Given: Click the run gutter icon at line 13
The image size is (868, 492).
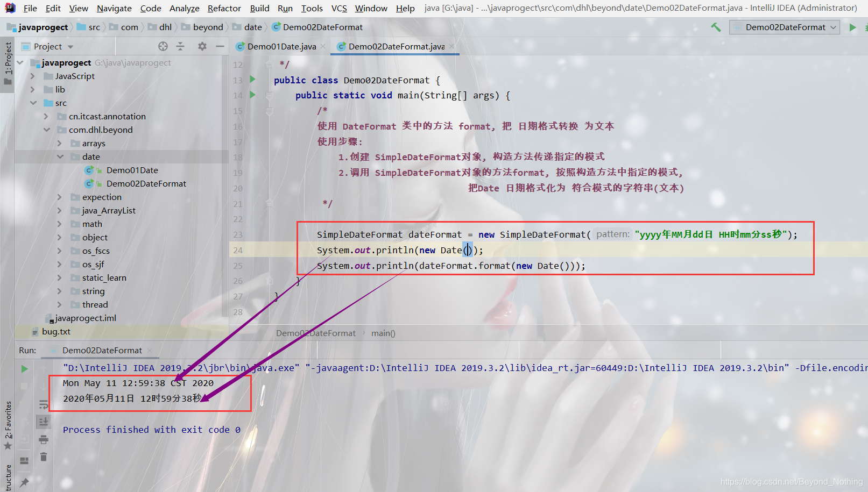Looking at the screenshot, I should [x=252, y=80].
